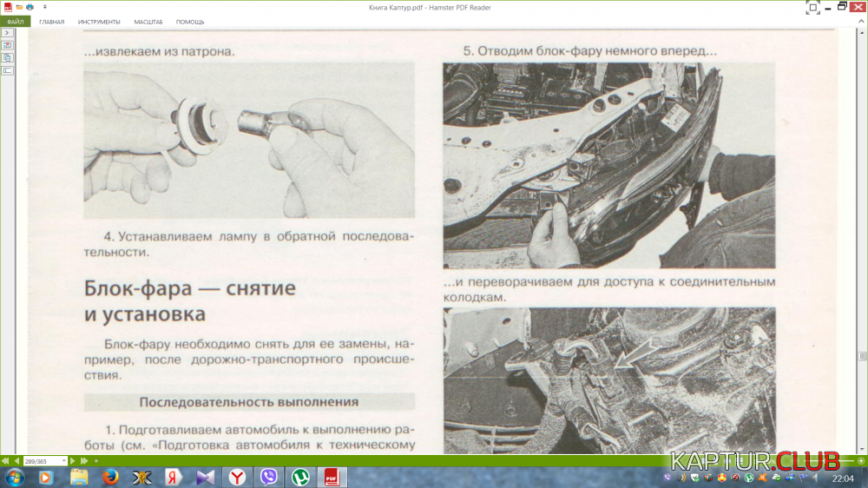Viewport: 868px width, 488px height.
Task: Open the ФАЙЛ menu
Action: click(x=16, y=22)
